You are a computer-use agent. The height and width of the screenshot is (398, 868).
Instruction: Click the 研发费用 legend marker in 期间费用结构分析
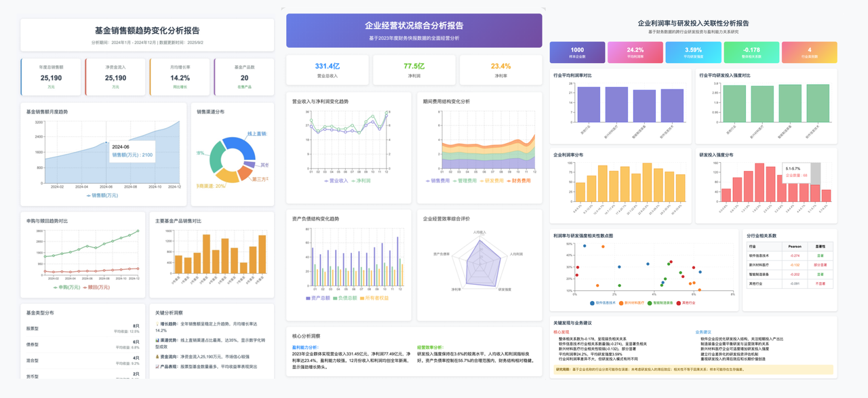click(x=483, y=181)
